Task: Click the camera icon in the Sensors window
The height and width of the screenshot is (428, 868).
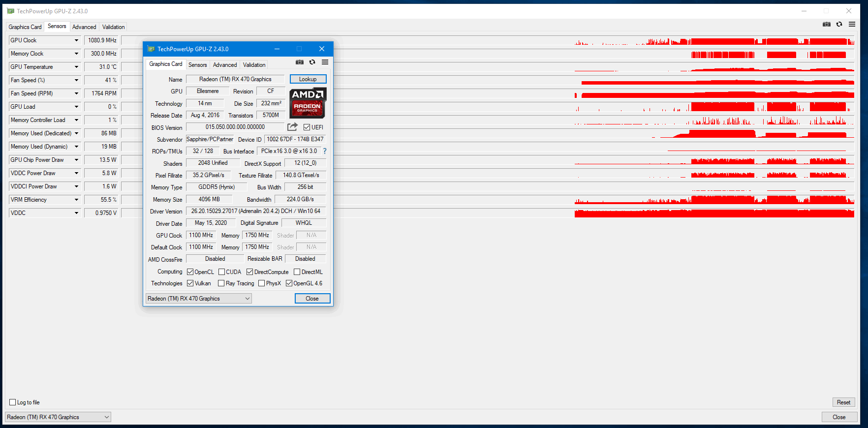Action: pos(827,24)
